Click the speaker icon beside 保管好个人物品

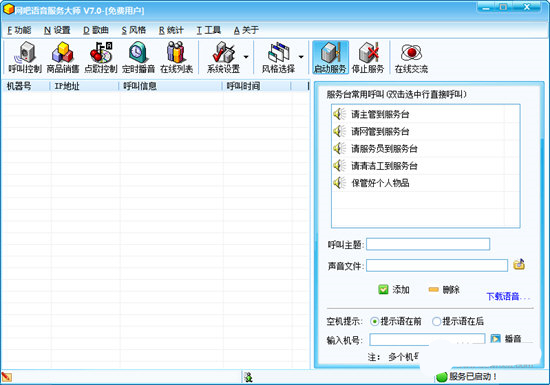pos(339,183)
